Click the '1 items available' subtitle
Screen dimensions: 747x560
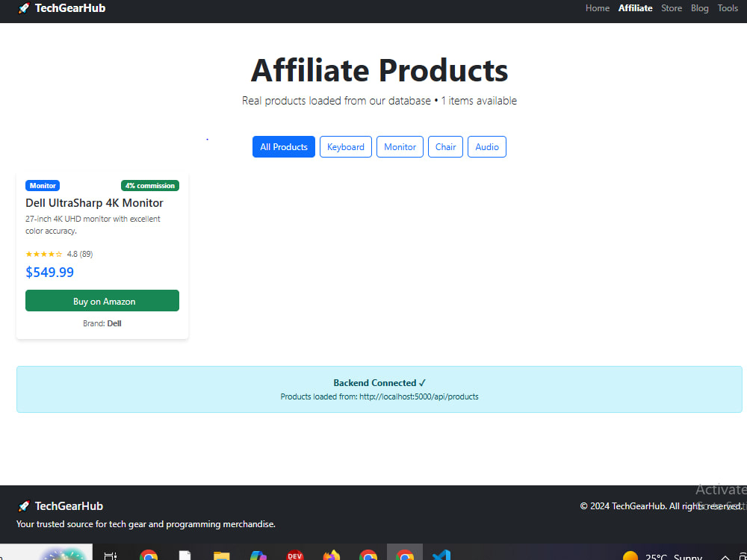(x=478, y=101)
